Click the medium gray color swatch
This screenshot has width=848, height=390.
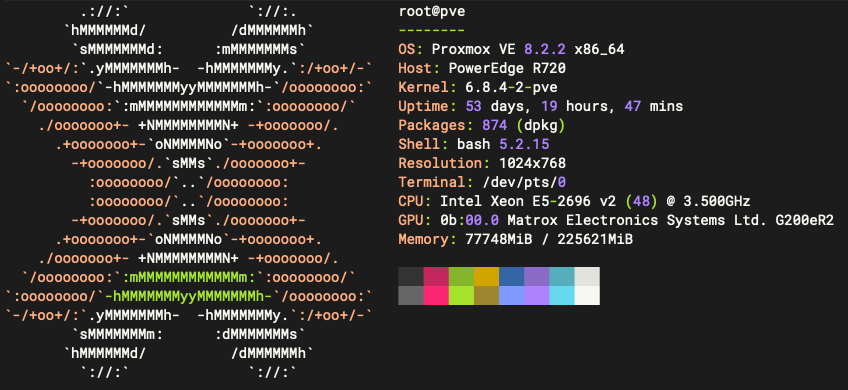[x=411, y=295]
